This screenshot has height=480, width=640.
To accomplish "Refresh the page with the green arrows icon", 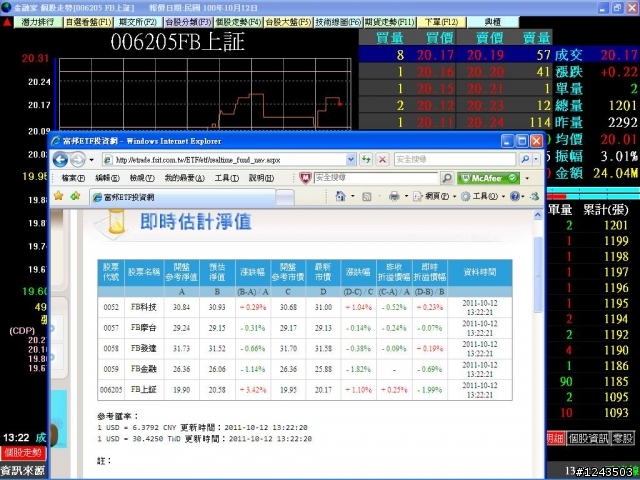I will pyautogui.click(x=366, y=159).
